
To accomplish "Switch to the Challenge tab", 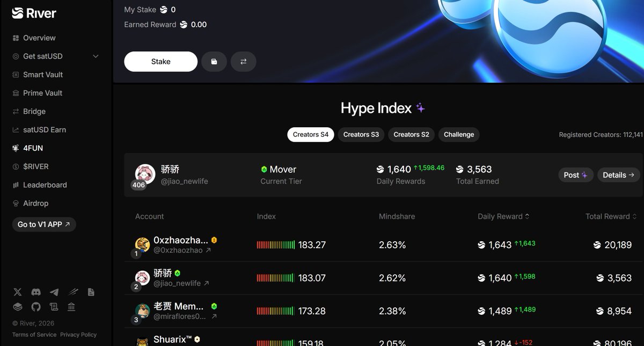I will tap(459, 134).
